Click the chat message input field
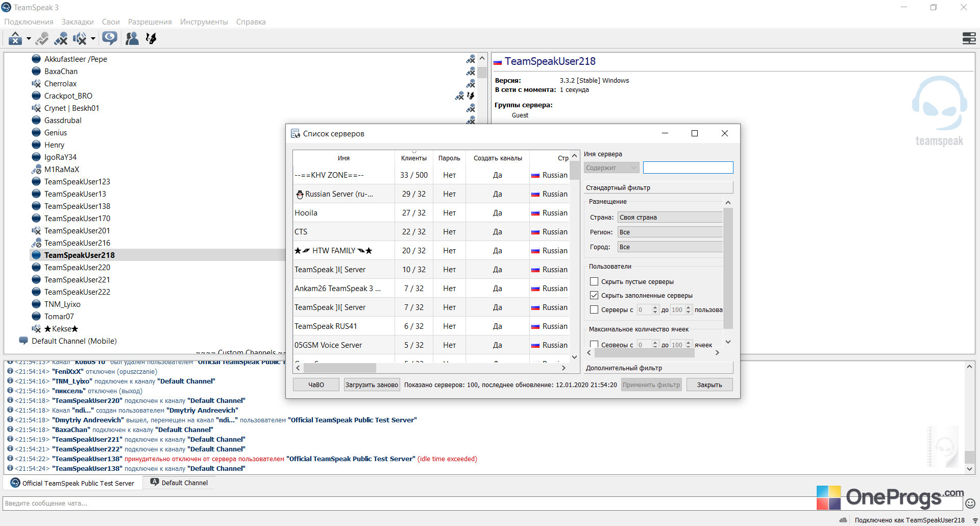 tap(482, 504)
